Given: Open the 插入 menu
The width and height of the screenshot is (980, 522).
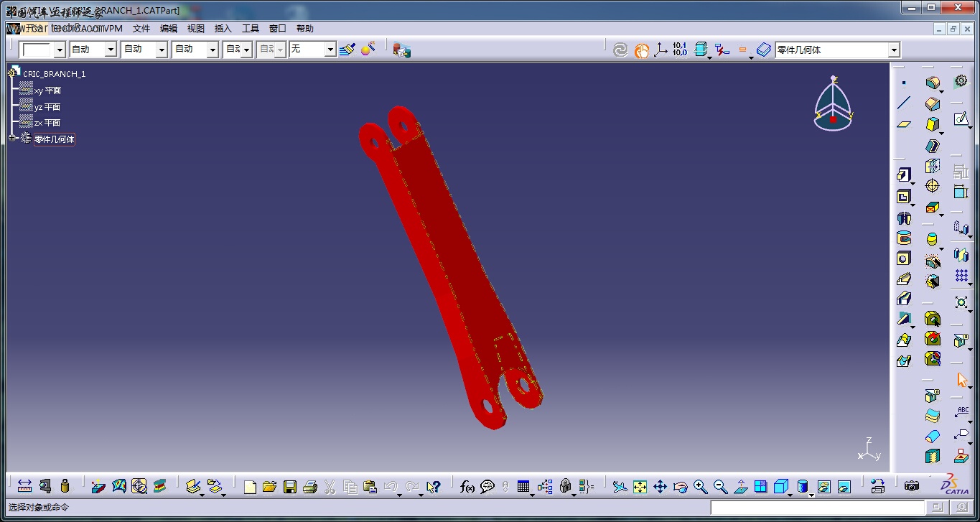Looking at the screenshot, I should 223,29.
